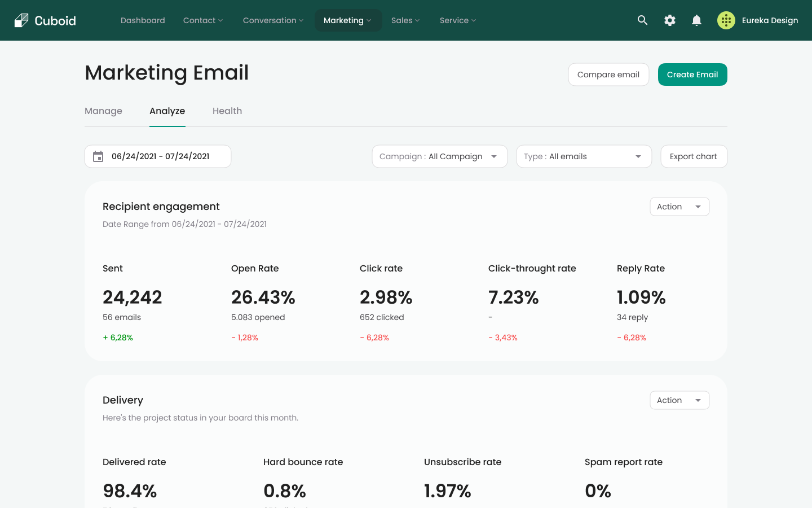Open the Campaign: All Campaign dropdown
This screenshot has width=812, height=508.
(x=439, y=156)
